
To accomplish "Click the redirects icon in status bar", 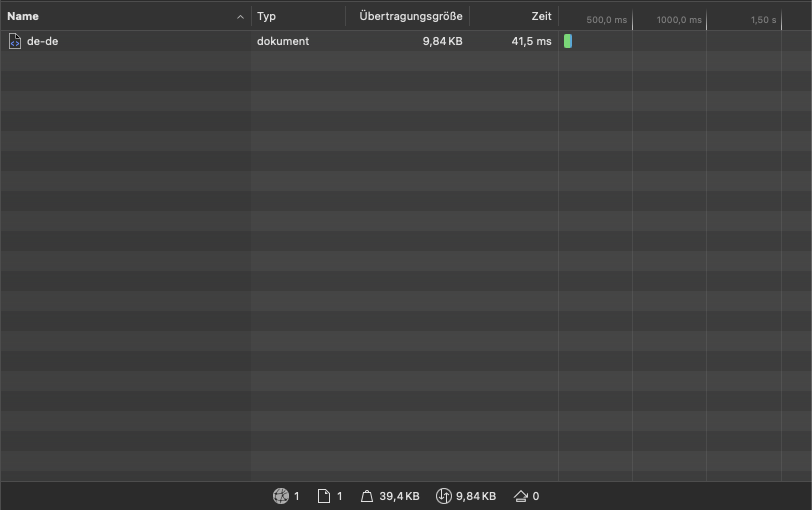I will click(520, 496).
